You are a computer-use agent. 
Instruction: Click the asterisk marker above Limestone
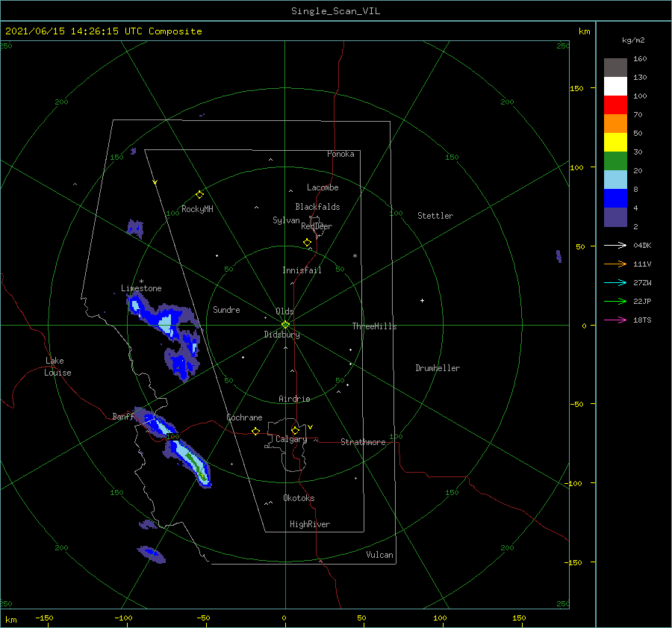(x=141, y=282)
